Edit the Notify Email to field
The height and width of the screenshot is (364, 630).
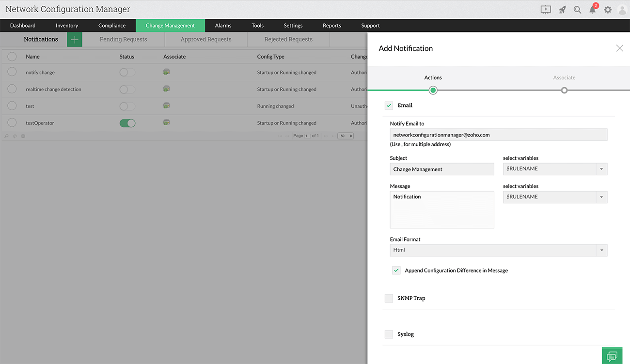[498, 134]
